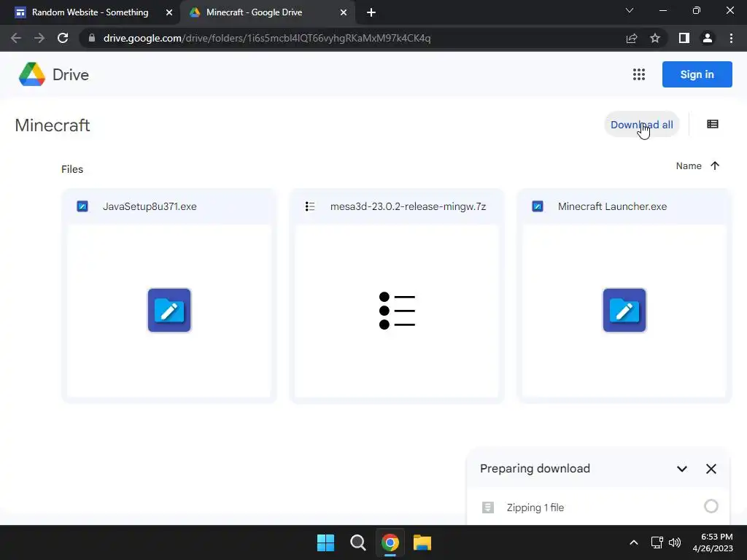Viewport: 747px width, 560px height.
Task: Reverse sort direction arrow
Action: click(x=715, y=166)
